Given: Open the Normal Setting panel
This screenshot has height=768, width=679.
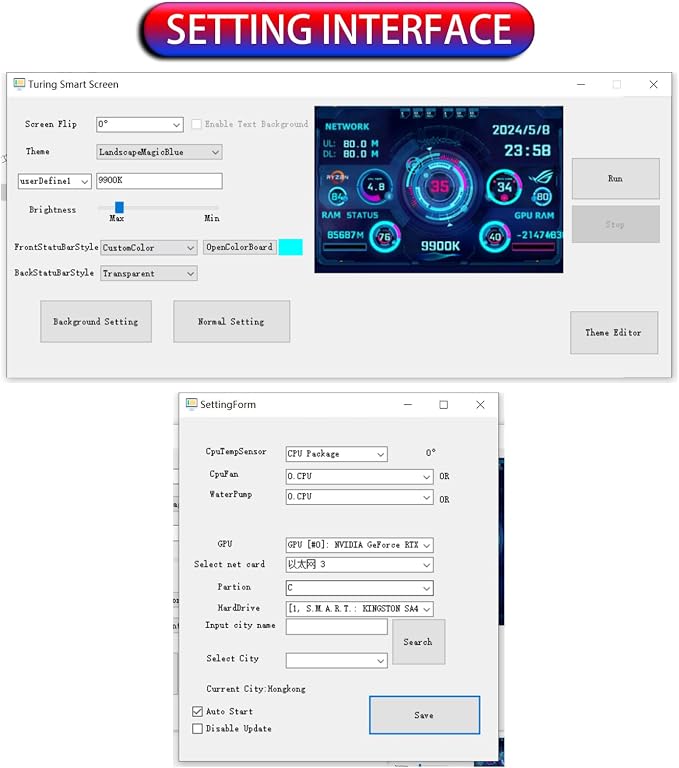Looking at the screenshot, I should tap(232, 321).
